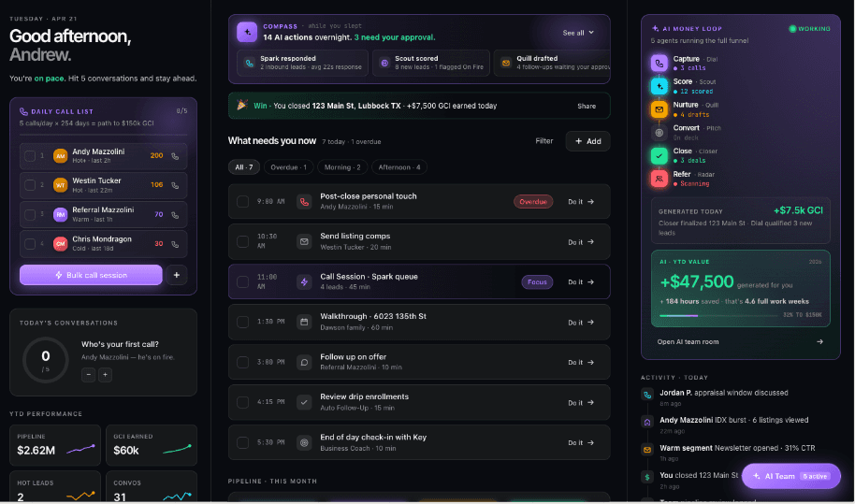This screenshot has height=504, width=855.
Task: Click the Nurture agent mail icon
Action: (x=659, y=109)
